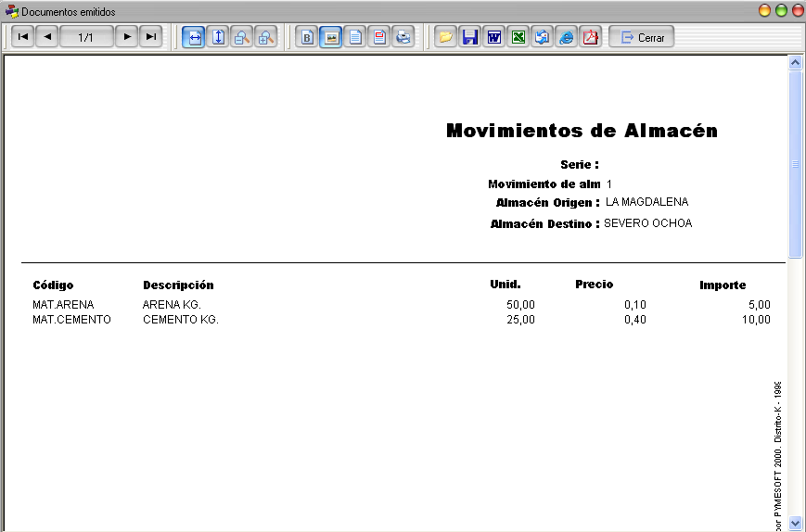Export the report to Excel
Image resolution: width=806 pixels, height=532 pixels.
[x=518, y=37]
